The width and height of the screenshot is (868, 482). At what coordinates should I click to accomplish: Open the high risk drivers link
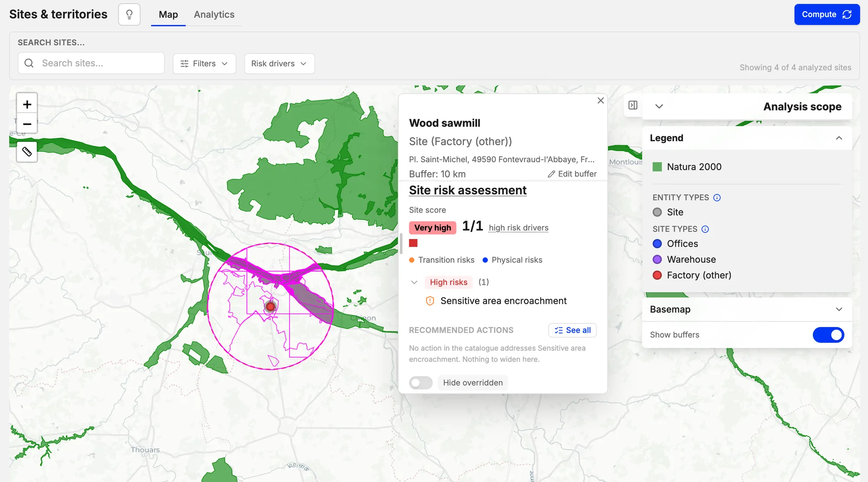point(519,228)
